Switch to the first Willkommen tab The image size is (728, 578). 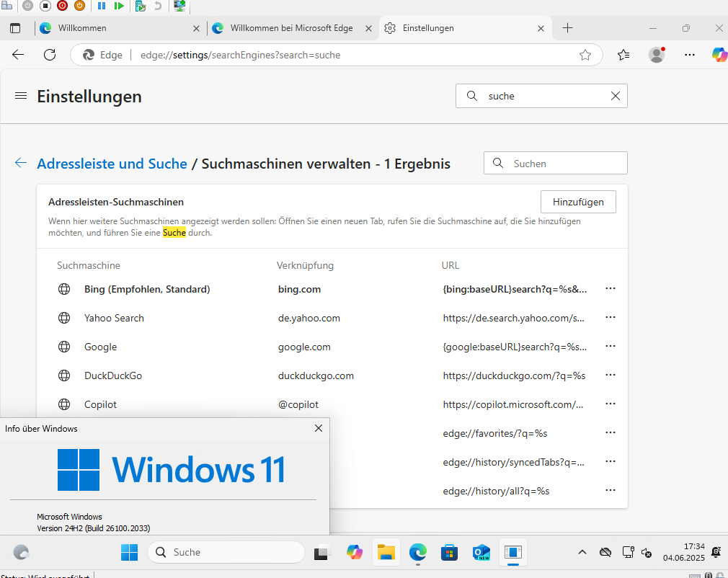pyautogui.click(x=116, y=28)
